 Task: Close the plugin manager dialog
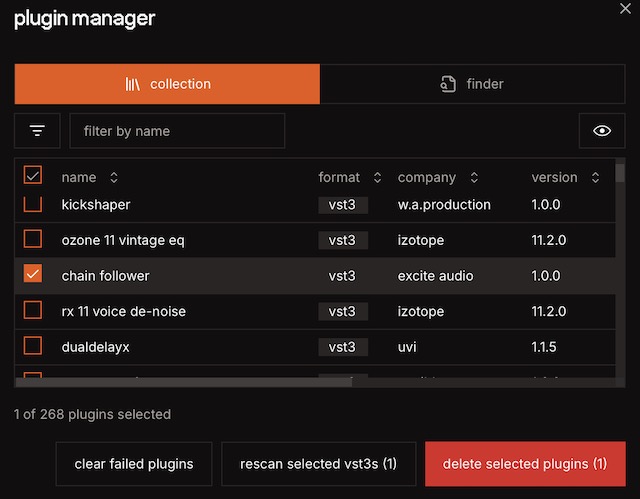click(x=626, y=9)
